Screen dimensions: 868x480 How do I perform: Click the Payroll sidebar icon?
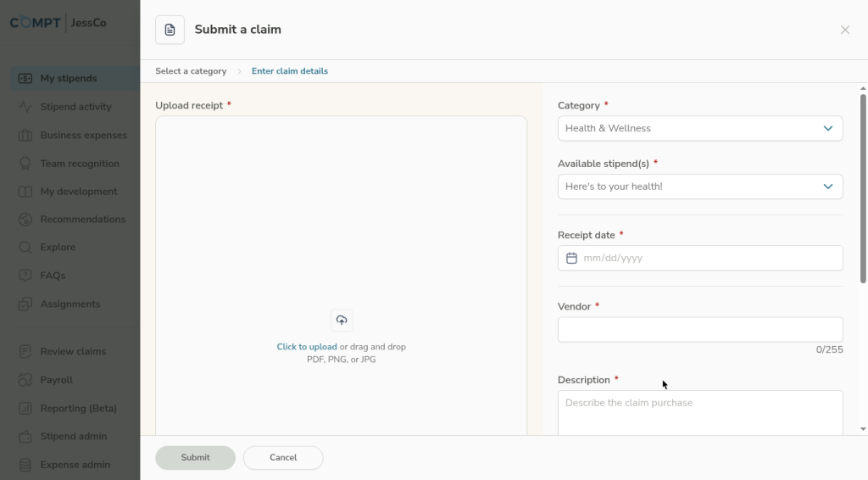click(x=25, y=380)
